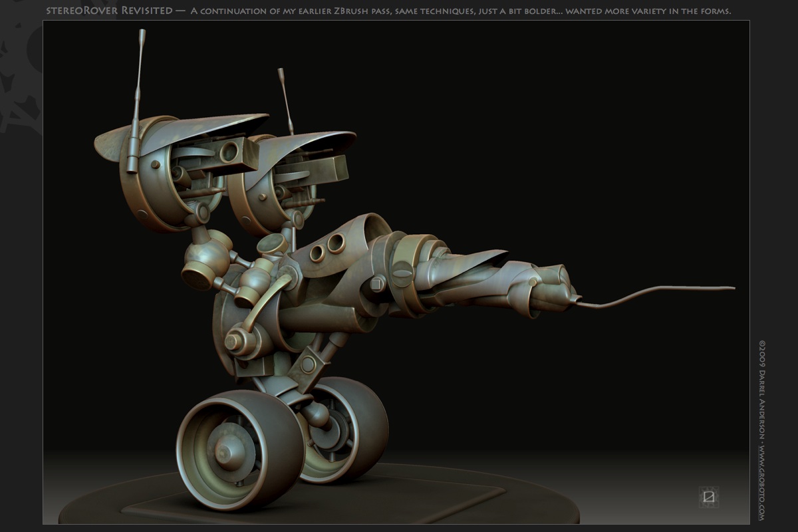Click the "stereoRover Revisited" title text
The height and width of the screenshot is (532, 798).
click(109, 11)
